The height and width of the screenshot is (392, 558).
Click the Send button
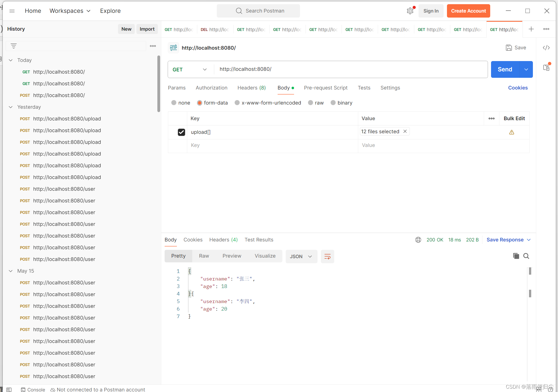click(505, 69)
